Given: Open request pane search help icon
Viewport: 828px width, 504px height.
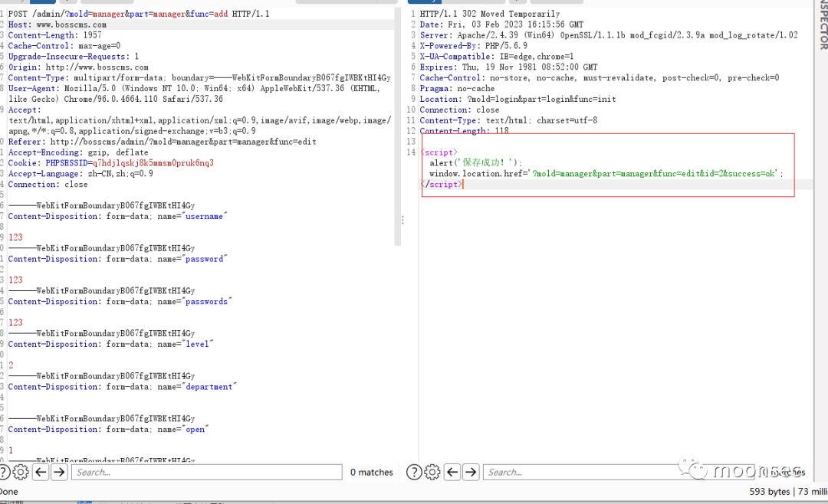Looking at the screenshot, I should 3,472.
